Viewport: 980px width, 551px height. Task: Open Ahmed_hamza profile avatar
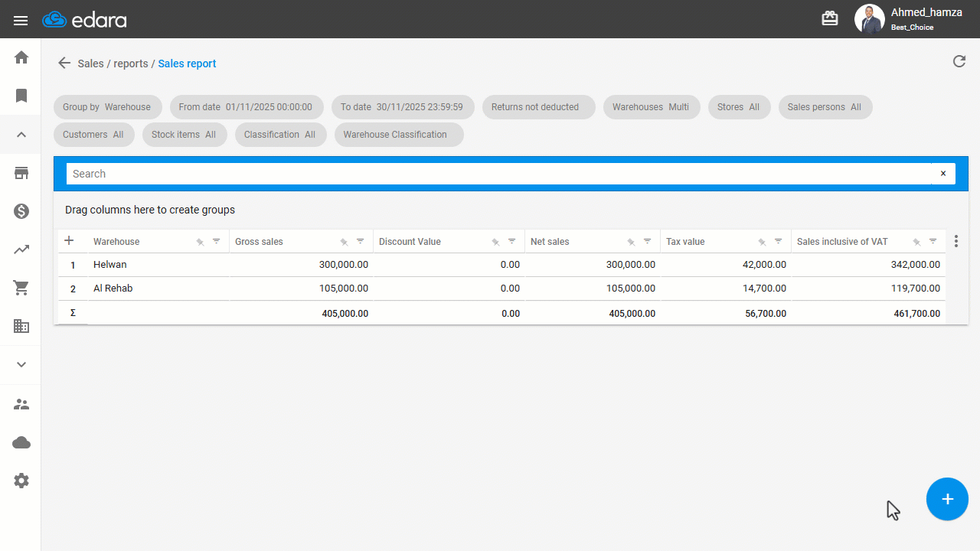[869, 19]
